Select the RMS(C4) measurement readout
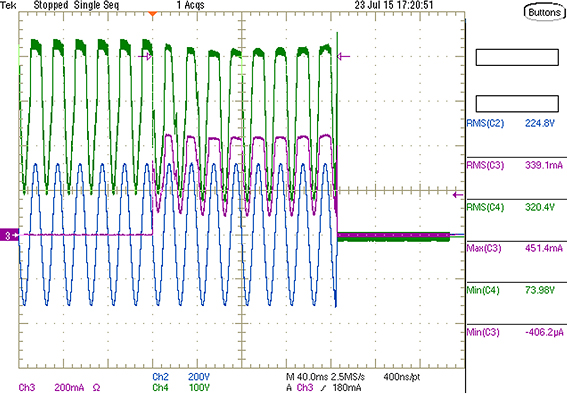567x394 pixels. click(516, 207)
